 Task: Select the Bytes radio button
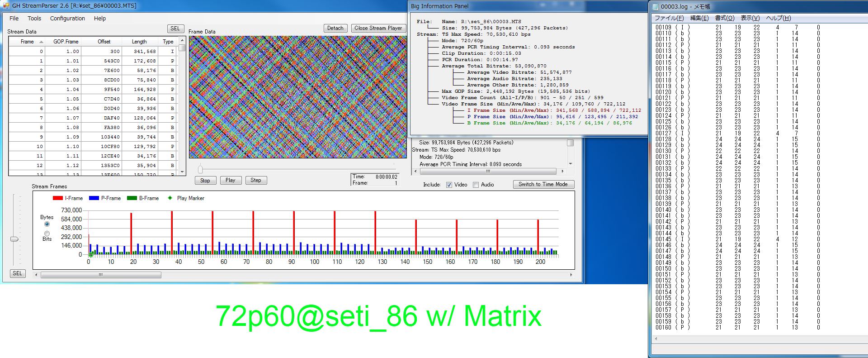tap(47, 224)
